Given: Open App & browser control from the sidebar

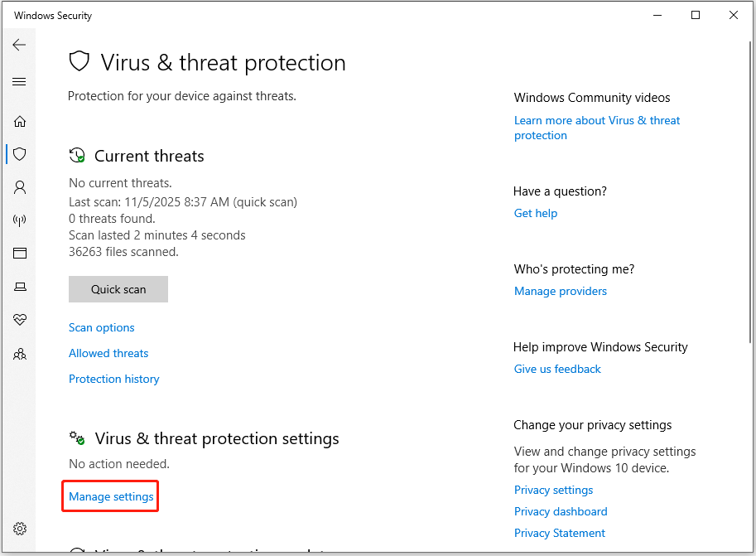Looking at the screenshot, I should pos(18,253).
